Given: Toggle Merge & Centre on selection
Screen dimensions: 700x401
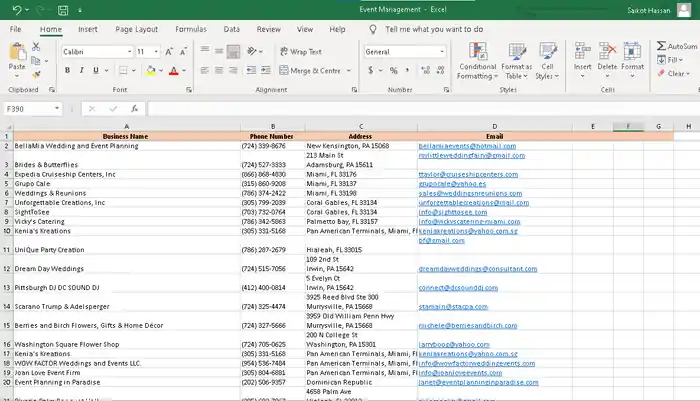Looking at the screenshot, I should [310, 71].
